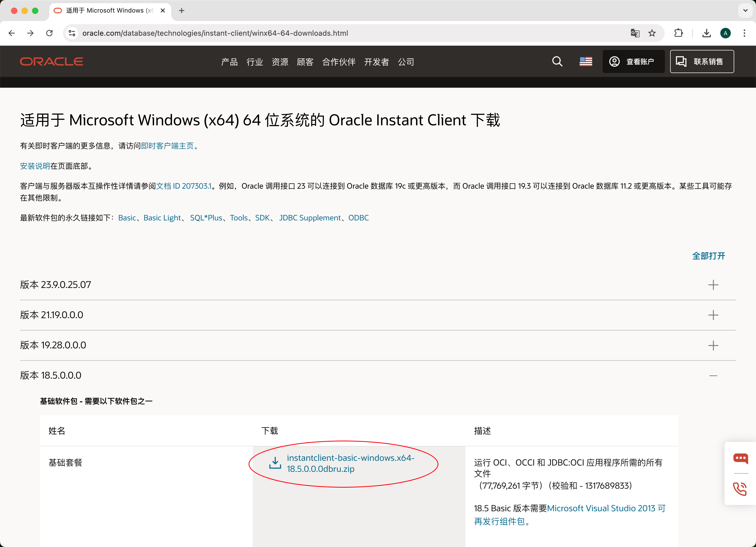Open the browser downloads icon
Image resolution: width=756 pixels, height=547 pixels.
click(x=706, y=33)
